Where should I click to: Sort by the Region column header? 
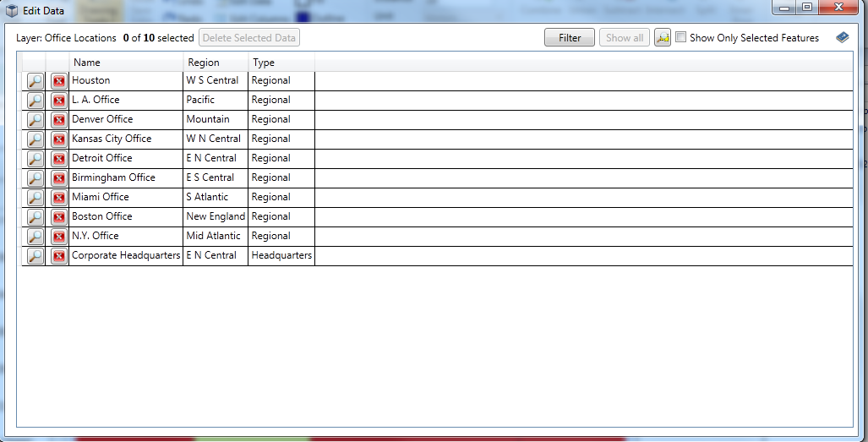click(216, 63)
